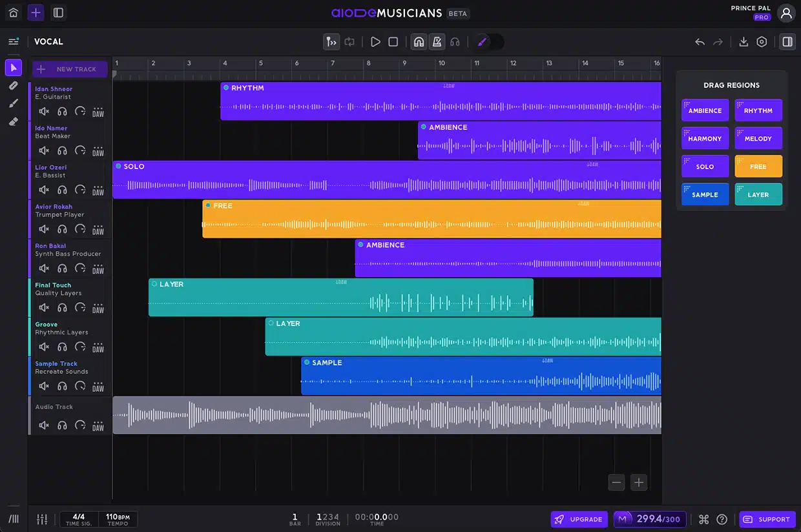Image resolution: width=801 pixels, height=532 pixels.
Task: Click the undo arrow in the top right
Action: pyautogui.click(x=700, y=41)
